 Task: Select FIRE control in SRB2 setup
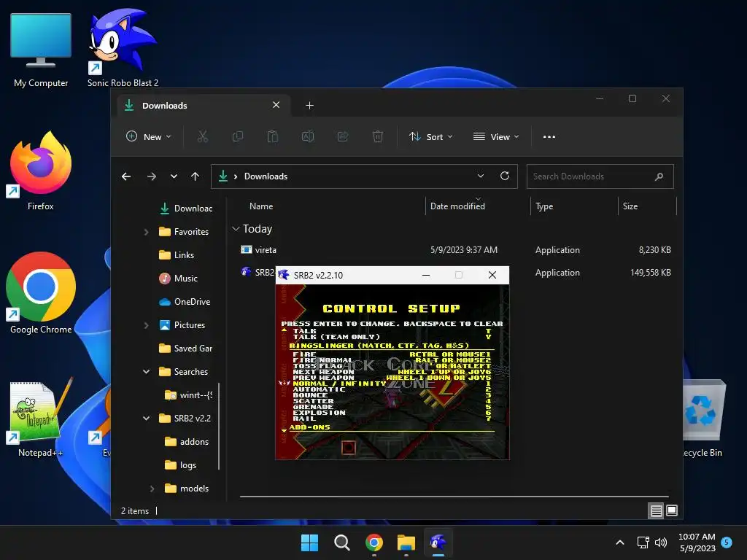(304, 354)
